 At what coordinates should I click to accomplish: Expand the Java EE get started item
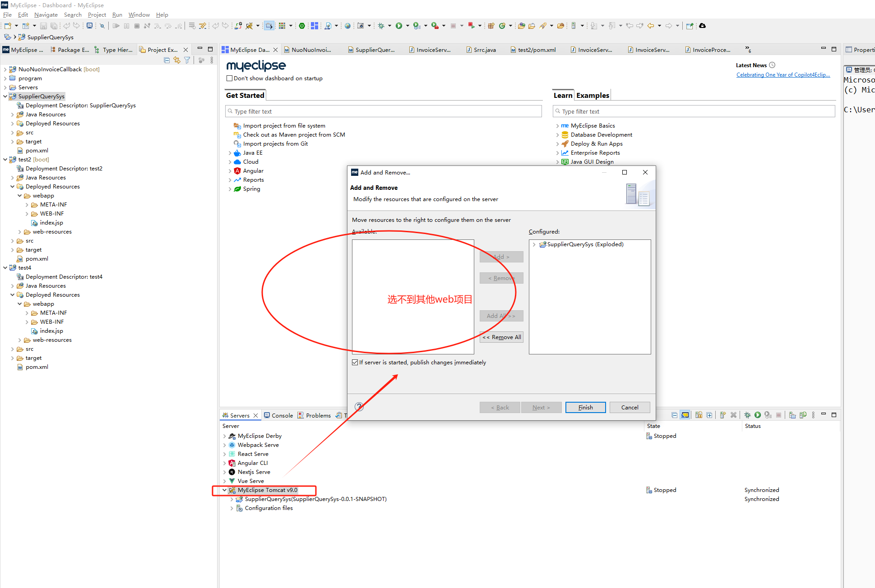pyautogui.click(x=230, y=153)
